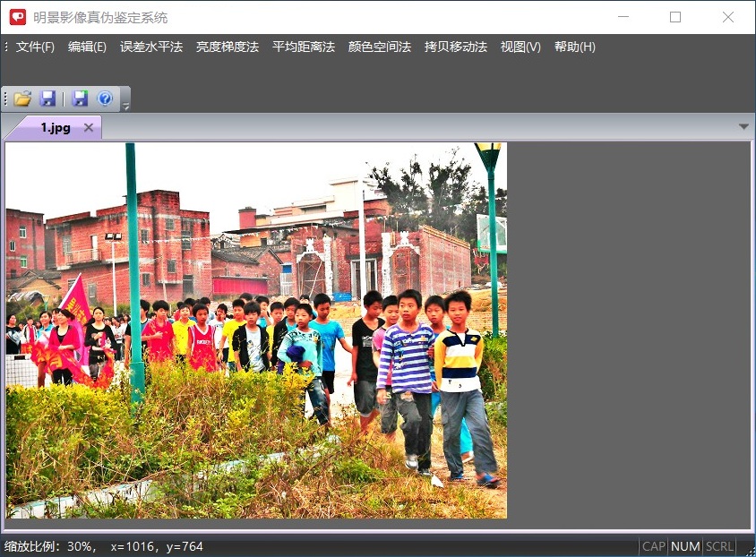Click the application logo in the title bar
This screenshot has width=756, height=557.
(x=17, y=17)
